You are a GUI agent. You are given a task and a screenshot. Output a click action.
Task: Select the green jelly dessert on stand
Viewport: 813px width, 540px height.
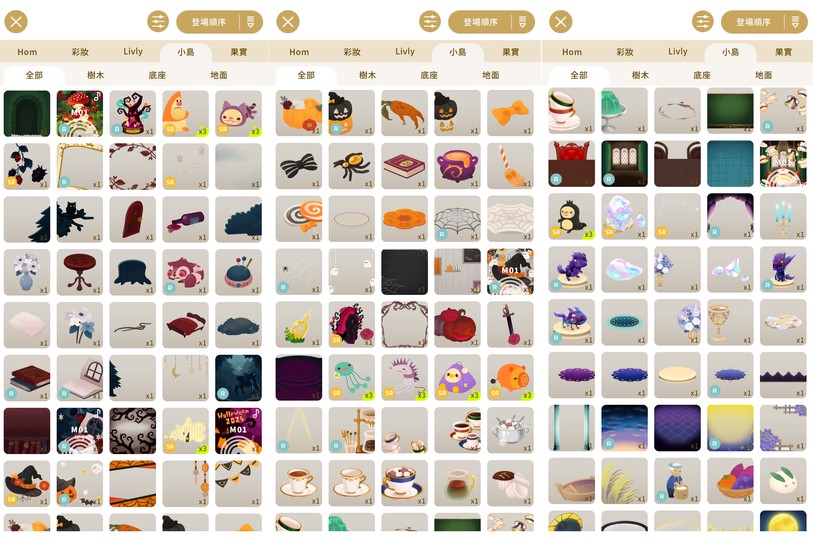(624, 110)
